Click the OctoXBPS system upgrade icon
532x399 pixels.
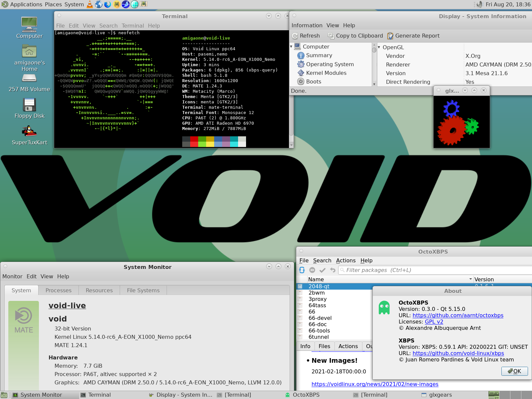tap(312, 270)
